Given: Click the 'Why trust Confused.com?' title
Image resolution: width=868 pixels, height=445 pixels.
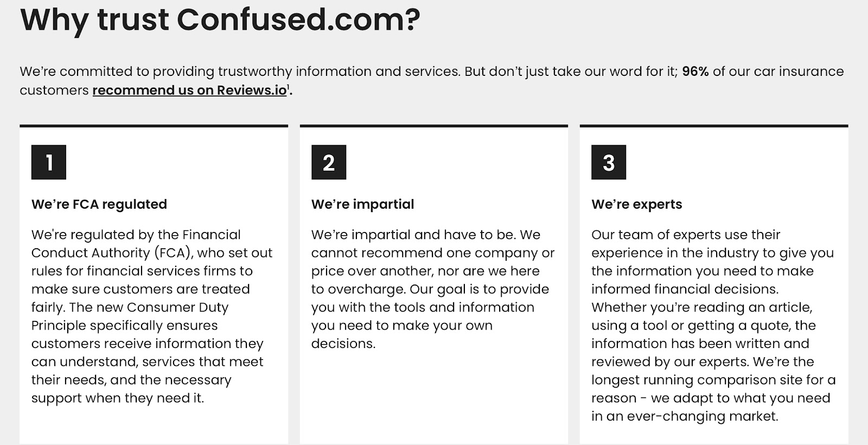Looking at the screenshot, I should (220, 20).
